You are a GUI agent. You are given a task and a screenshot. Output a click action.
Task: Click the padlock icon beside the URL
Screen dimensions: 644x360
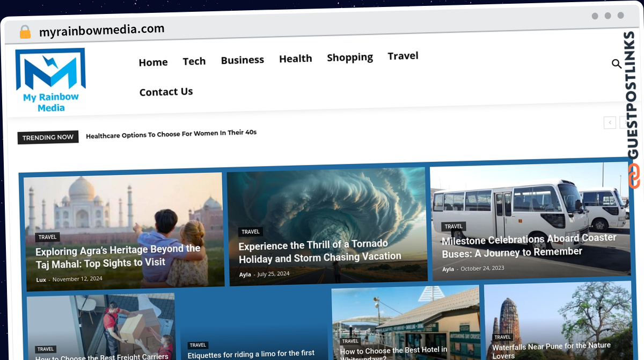25,32
